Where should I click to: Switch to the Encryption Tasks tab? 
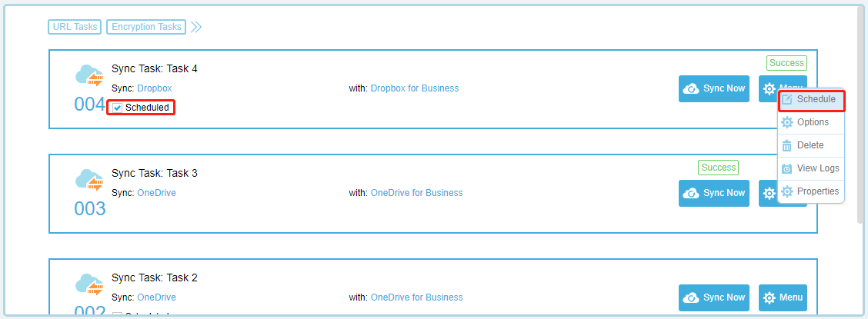pos(146,27)
